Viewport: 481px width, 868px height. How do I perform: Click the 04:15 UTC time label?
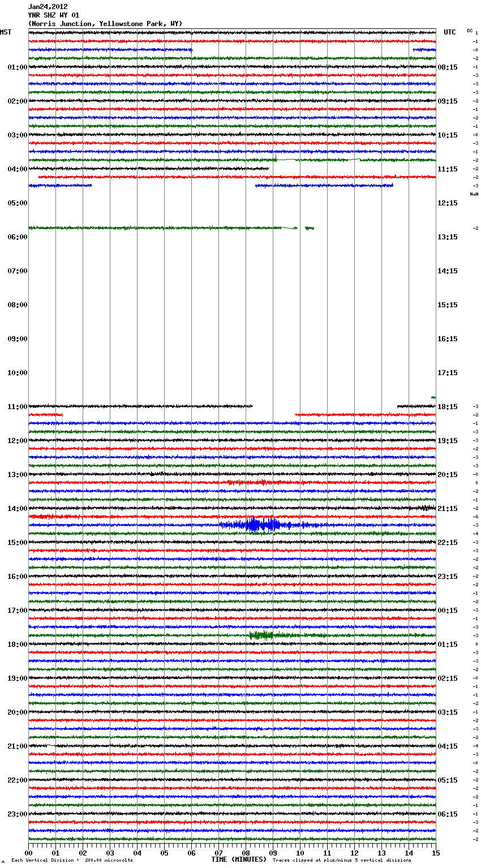[448, 746]
